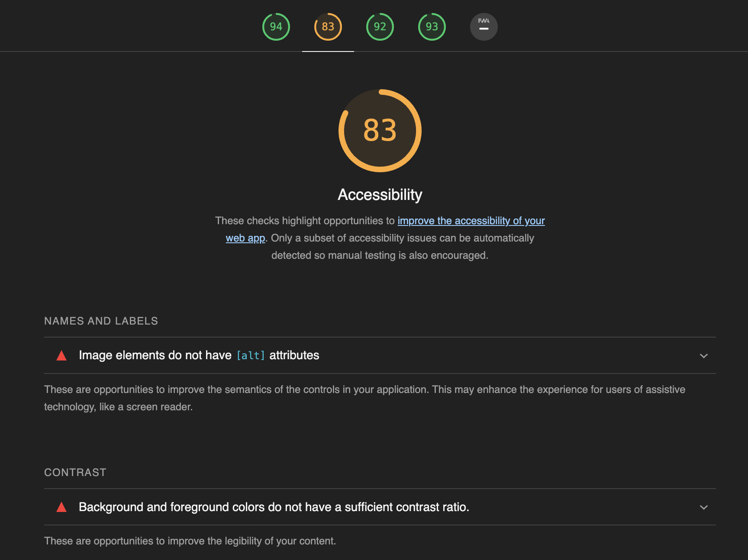Expand the image alt attributes audit chevron
This screenshot has height=560, width=748.
704,356
